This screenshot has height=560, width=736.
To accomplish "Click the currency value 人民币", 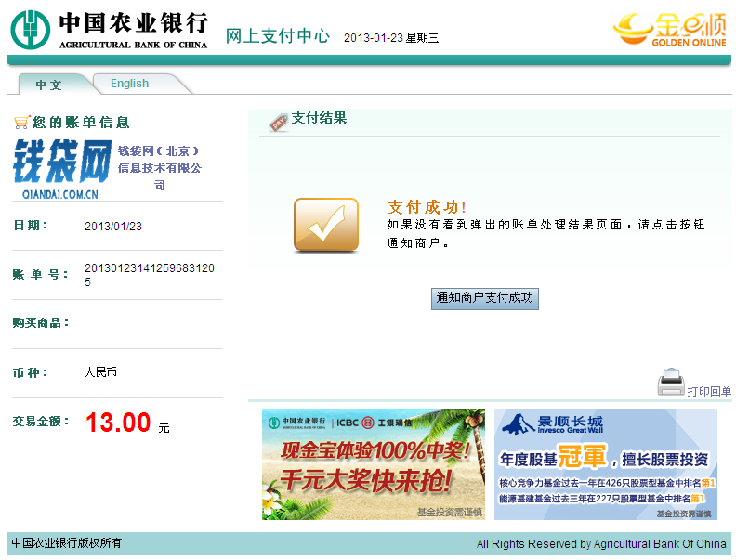I will click(x=100, y=372).
